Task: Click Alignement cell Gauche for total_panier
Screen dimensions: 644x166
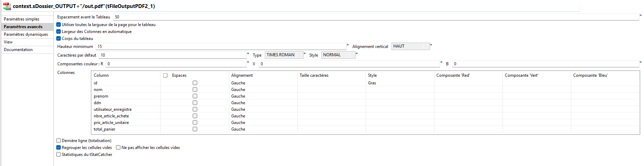Action: click(262, 129)
